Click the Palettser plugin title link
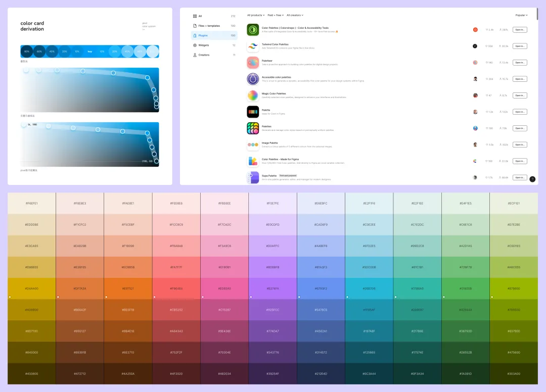The image size is (546, 392). pos(267,61)
